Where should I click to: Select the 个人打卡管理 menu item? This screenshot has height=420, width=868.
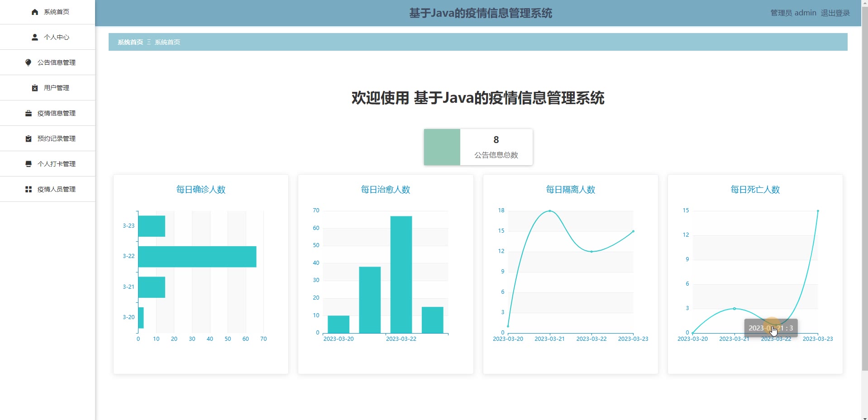[48, 164]
